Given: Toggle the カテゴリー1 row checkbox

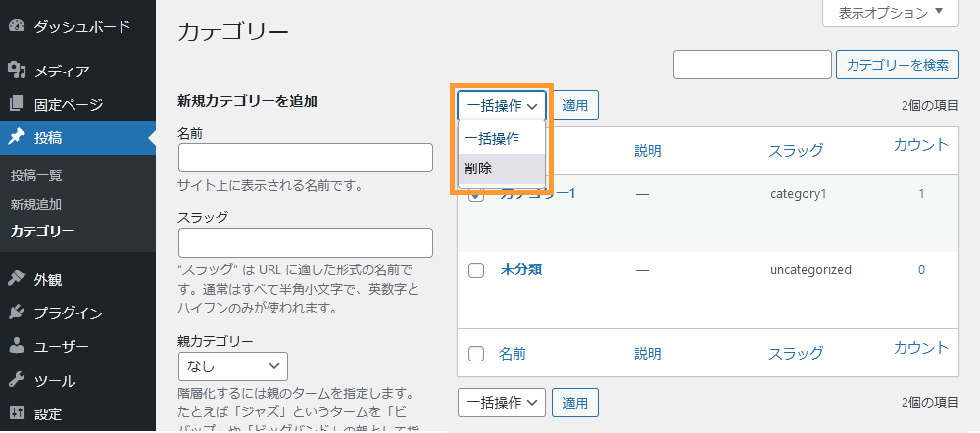Looking at the screenshot, I should 476,197.
